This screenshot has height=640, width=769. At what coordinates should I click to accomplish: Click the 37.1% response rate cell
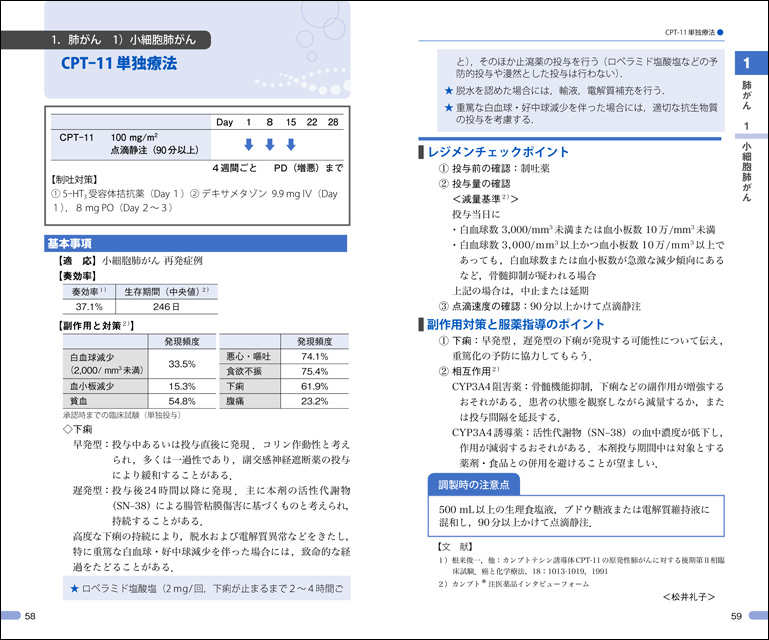[89, 306]
